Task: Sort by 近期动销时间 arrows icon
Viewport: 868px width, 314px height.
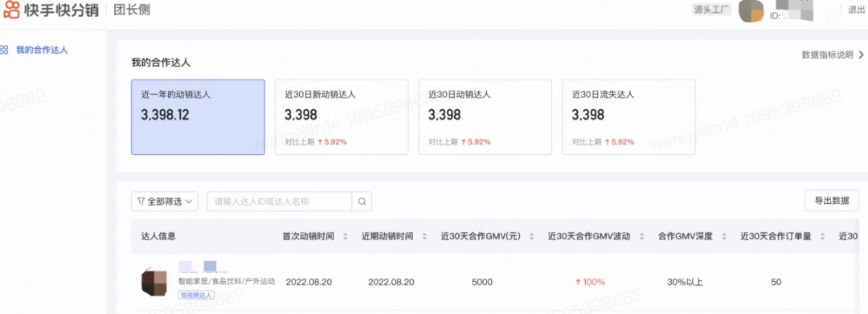Action: point(424,237)
